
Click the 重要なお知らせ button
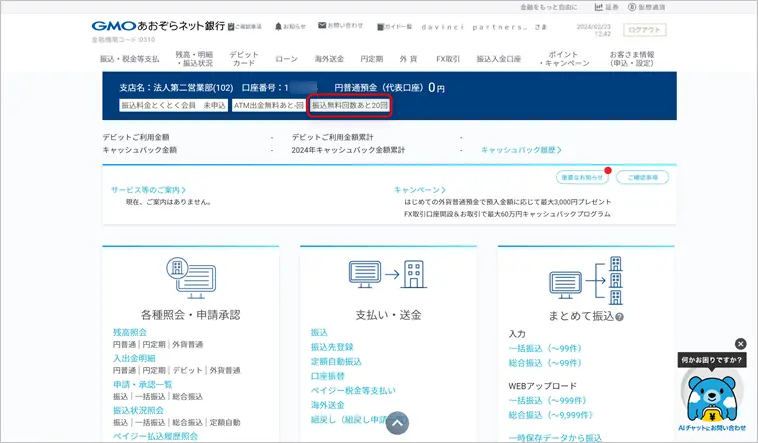pos(581,177)
